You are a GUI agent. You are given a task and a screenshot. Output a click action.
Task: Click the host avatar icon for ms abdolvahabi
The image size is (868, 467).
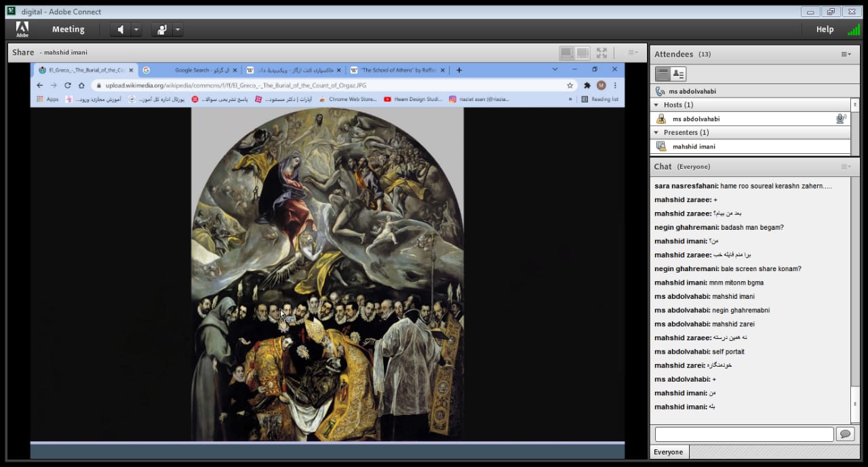point(661,119)
